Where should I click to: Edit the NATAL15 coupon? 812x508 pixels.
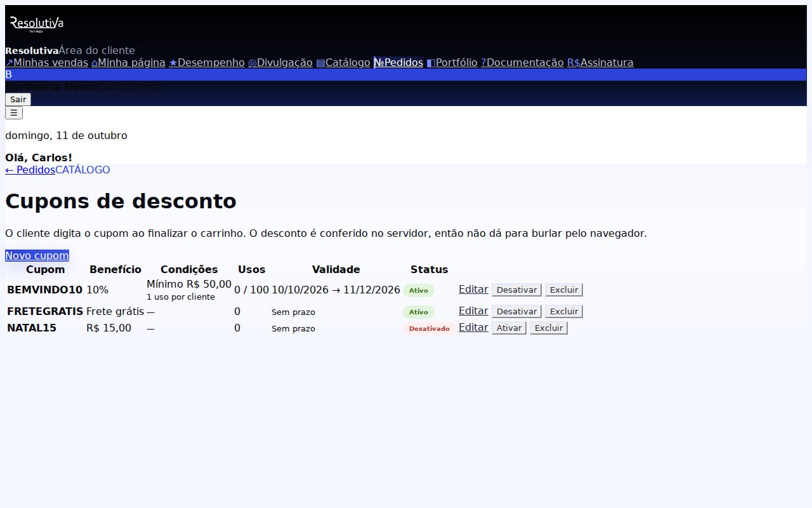click(473, 327)
